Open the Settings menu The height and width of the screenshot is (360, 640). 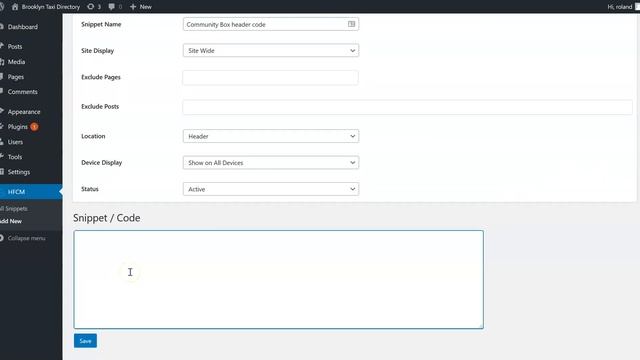(x=19, y=172)
